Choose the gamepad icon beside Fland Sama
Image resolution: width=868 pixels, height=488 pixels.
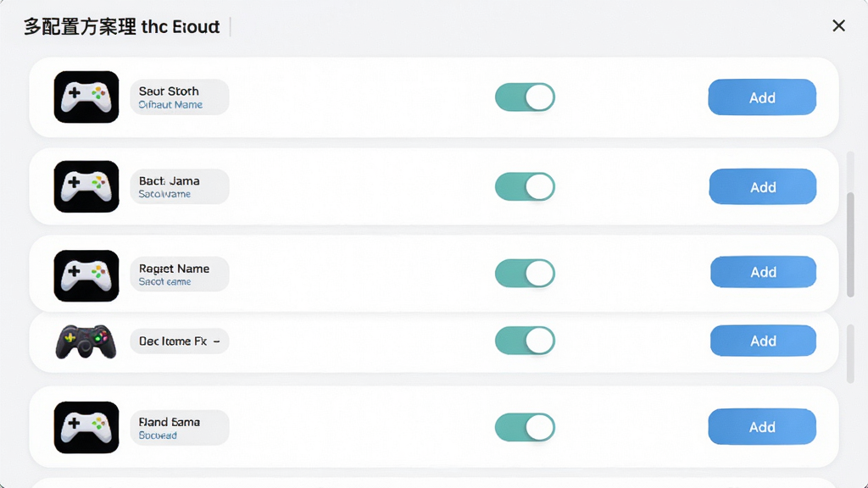click(x=86, y=427)
